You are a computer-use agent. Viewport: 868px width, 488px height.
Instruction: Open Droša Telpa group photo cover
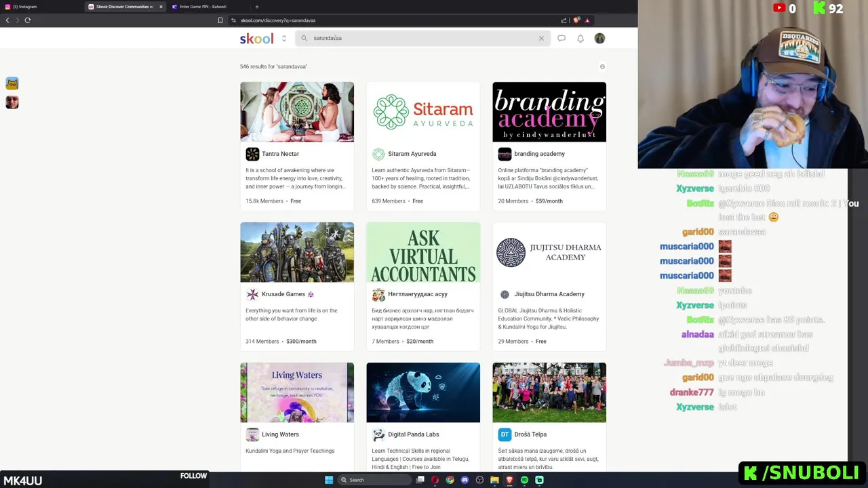549,392
